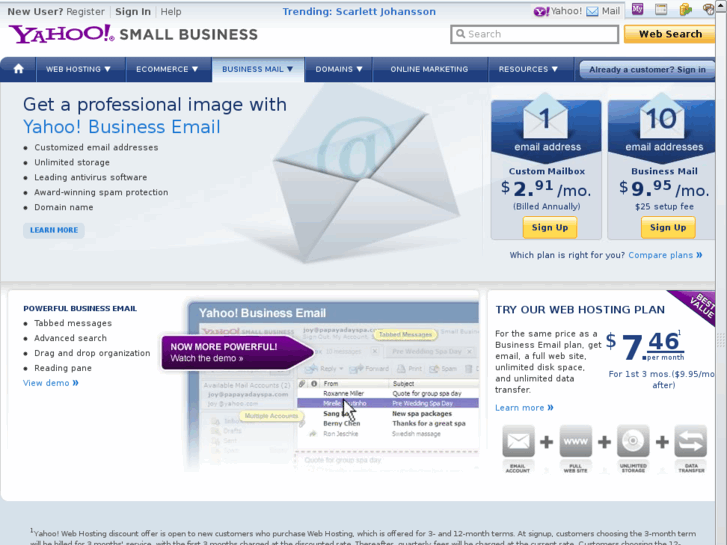
Task: Open the Domains dropdown menu
Action: (339, 69)
